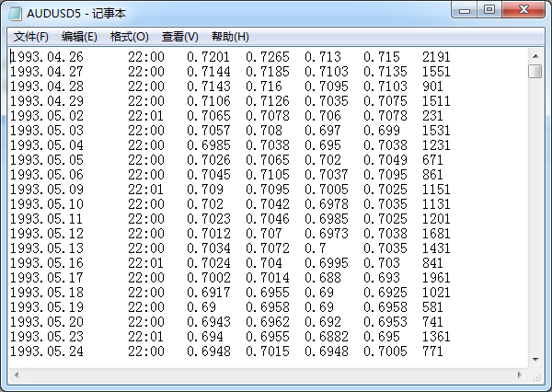Screen dimensions: 552x392
Task: Click the value 0.7106
Action: pos(209,101)
